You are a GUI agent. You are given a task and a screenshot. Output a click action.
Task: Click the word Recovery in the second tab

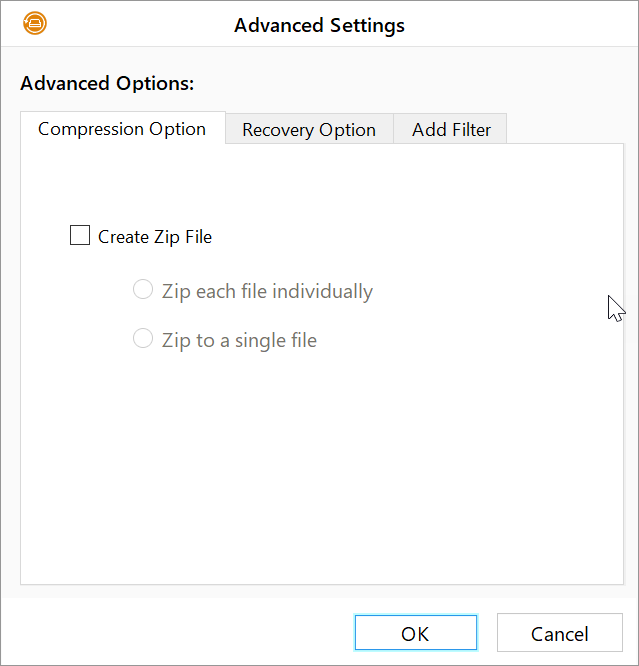[x=278, y=130]
